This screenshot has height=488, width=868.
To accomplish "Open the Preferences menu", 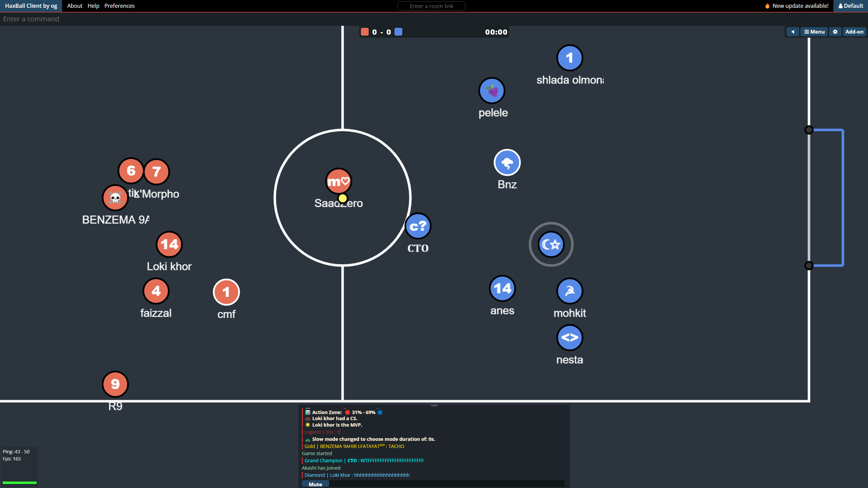I will (x=119, y=6).
